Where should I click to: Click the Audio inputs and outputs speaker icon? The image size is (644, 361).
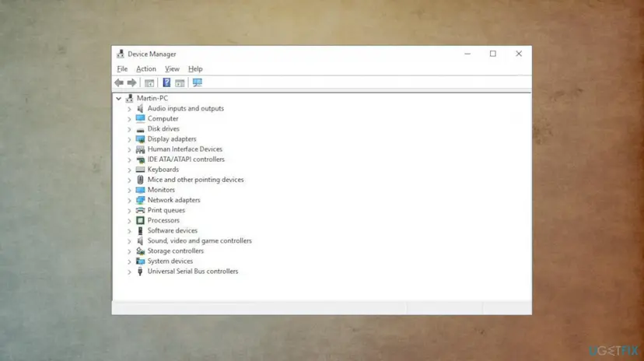141,108
